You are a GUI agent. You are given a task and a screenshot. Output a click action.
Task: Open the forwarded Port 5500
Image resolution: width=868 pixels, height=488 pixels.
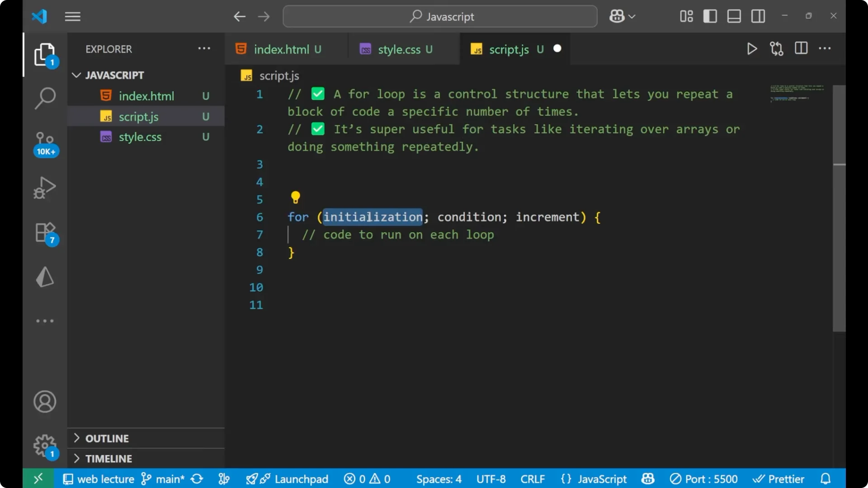pos(703,479)
